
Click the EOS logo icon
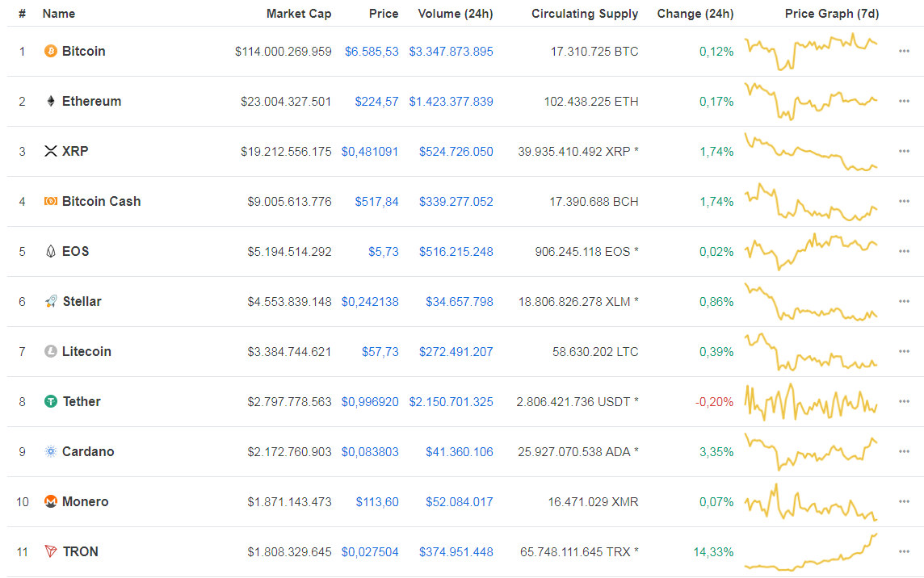51,252
